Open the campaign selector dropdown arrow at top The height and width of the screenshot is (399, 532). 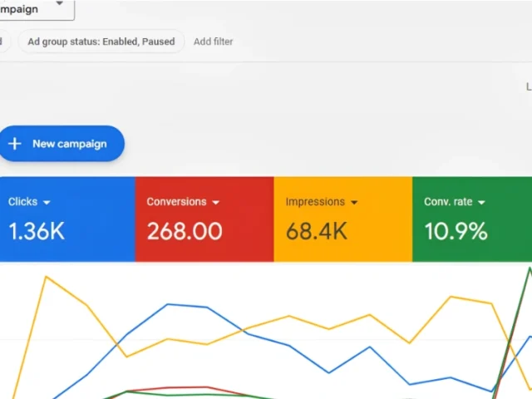click(59, 5)
